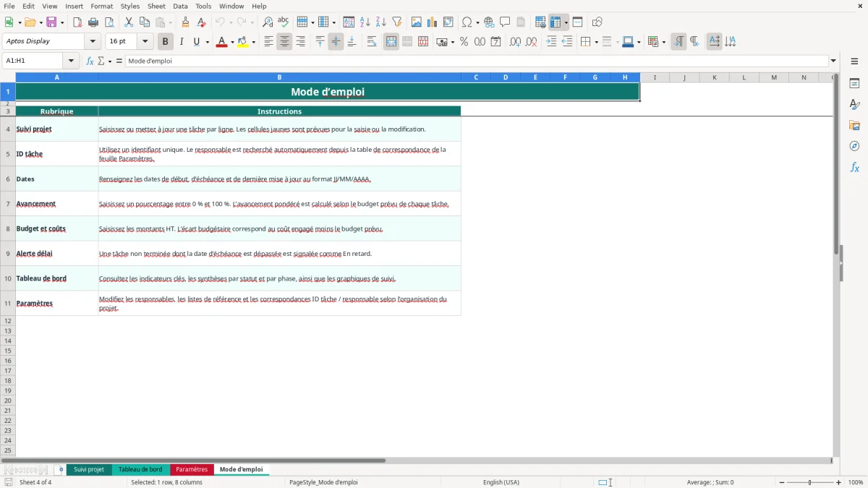This screenshot has width=868, height=488.
Task: Toggle italic formatting
Action: coord(182,42)
